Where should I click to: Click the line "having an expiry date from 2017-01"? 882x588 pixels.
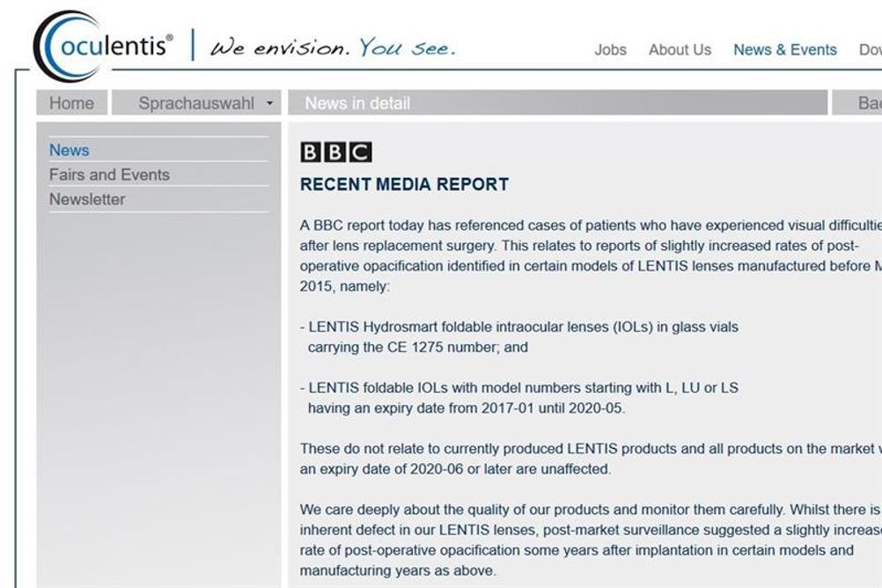(467, 408)
